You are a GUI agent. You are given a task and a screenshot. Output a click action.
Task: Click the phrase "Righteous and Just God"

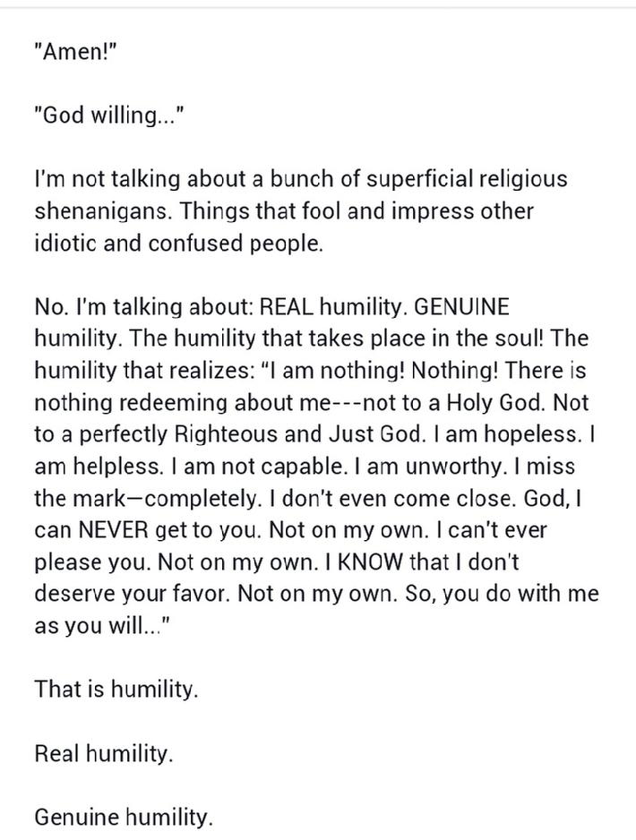tap(298, 434)
